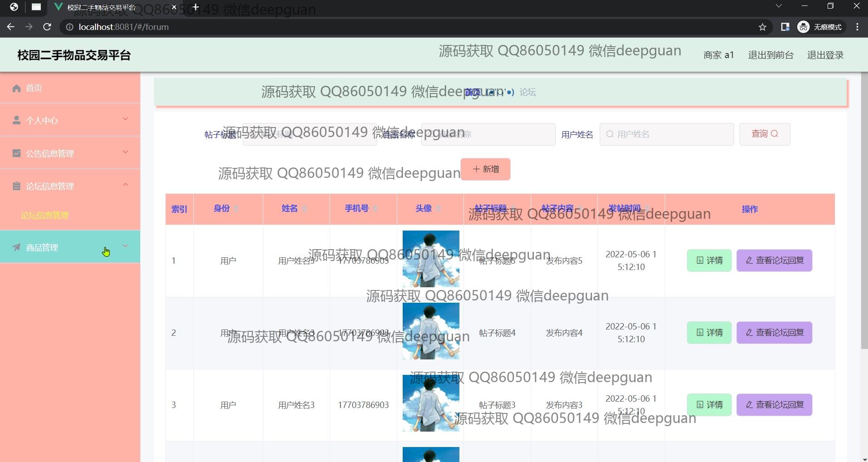Click the chart icon beside 公告信息管理
Viewport: 868px width, 462px height.
click(16, 153)
